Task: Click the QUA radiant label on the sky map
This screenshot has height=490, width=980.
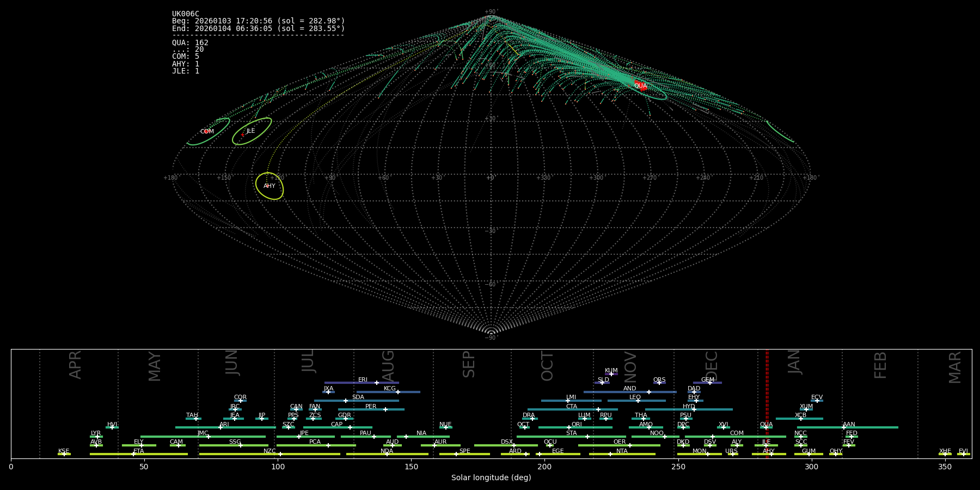Action: click(640, 86)
